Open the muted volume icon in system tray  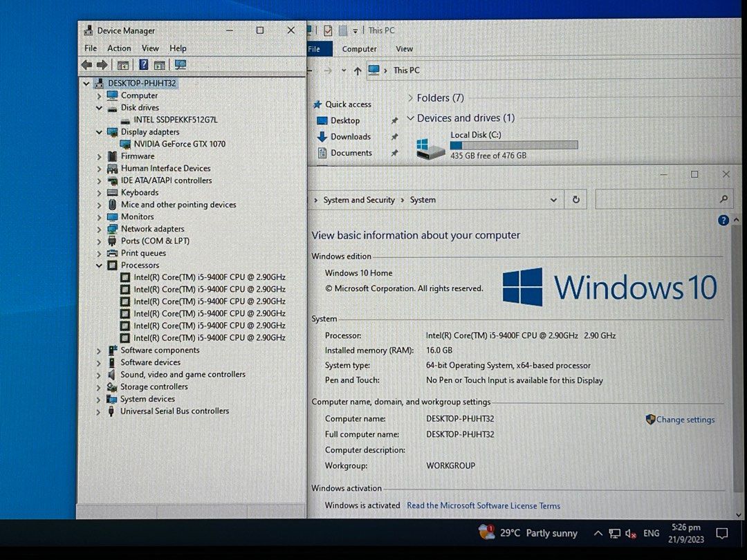point(631,534)
